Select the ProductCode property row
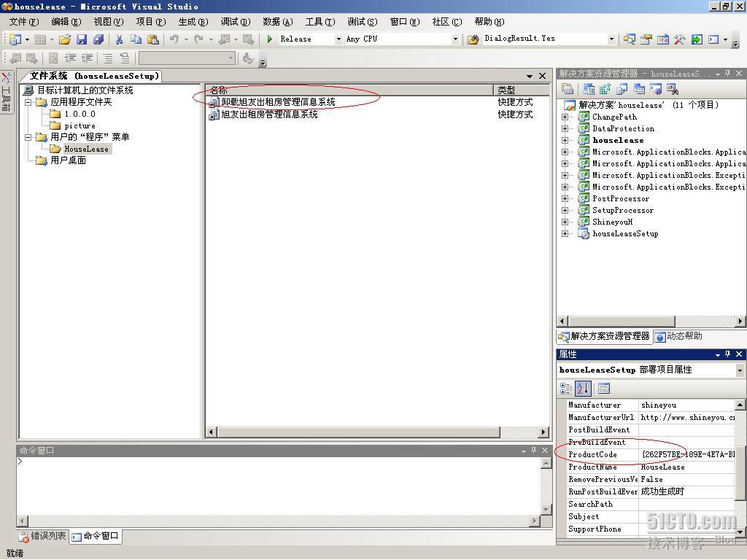Image resolution: width=747 pixels, height=560 pixels. [651, 455]
